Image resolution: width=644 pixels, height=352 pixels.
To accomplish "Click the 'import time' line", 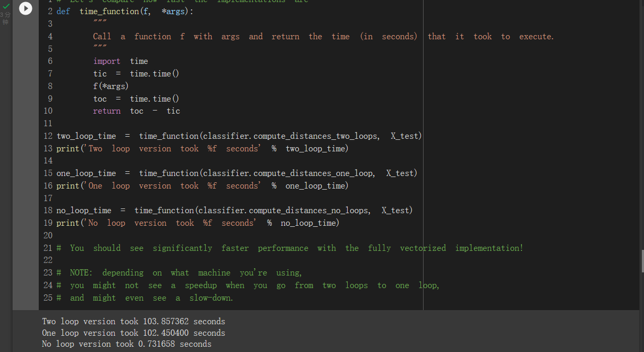I will pyautogui.click(x=120, y=61).
